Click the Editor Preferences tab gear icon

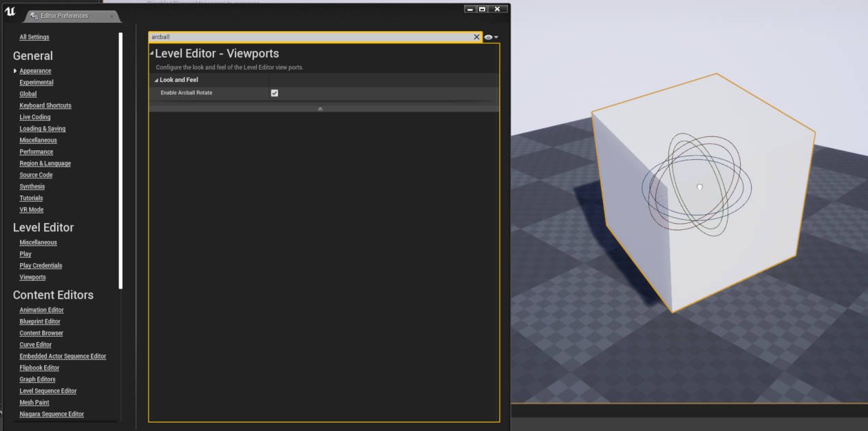(34, 15)
